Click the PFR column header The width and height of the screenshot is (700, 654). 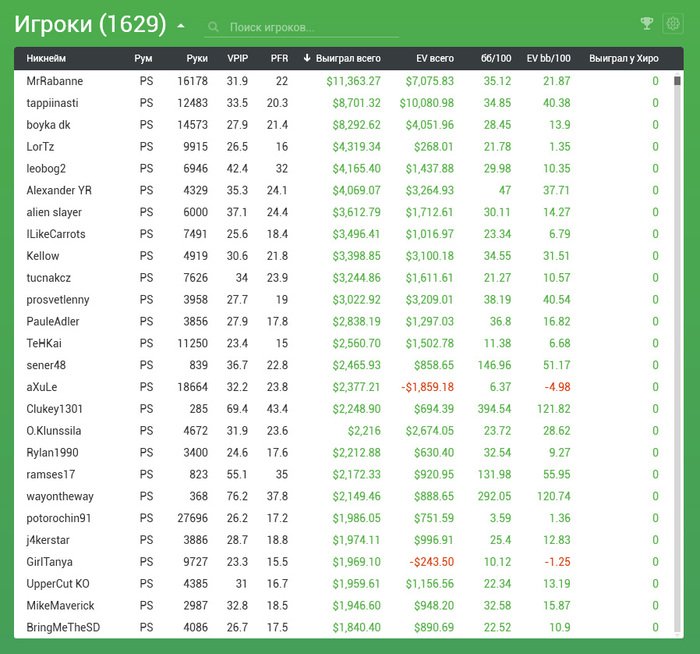tap(279, 59)
